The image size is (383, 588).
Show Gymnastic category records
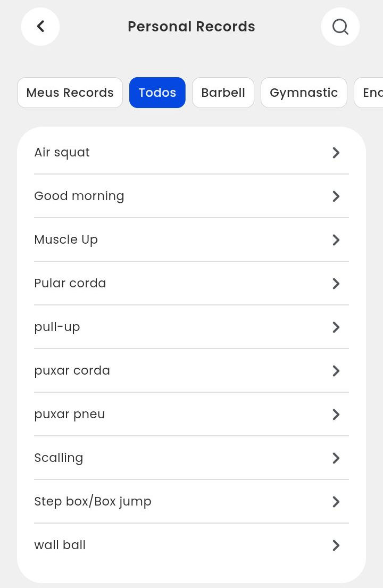click(304, 93)
